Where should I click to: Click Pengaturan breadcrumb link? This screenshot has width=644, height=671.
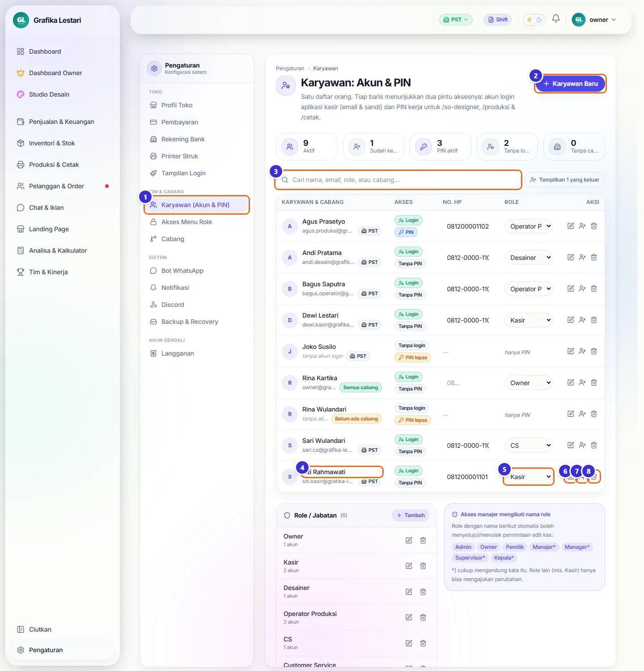coord(290,68)
